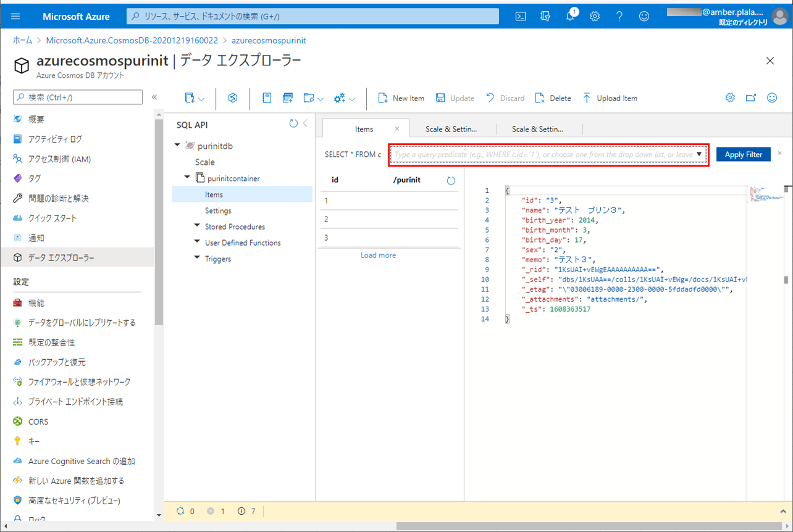The width and height of the screenshot is (793, 532).
Task: Click the hexagon notebook toolbar icon
Action: tap(233, 98)
